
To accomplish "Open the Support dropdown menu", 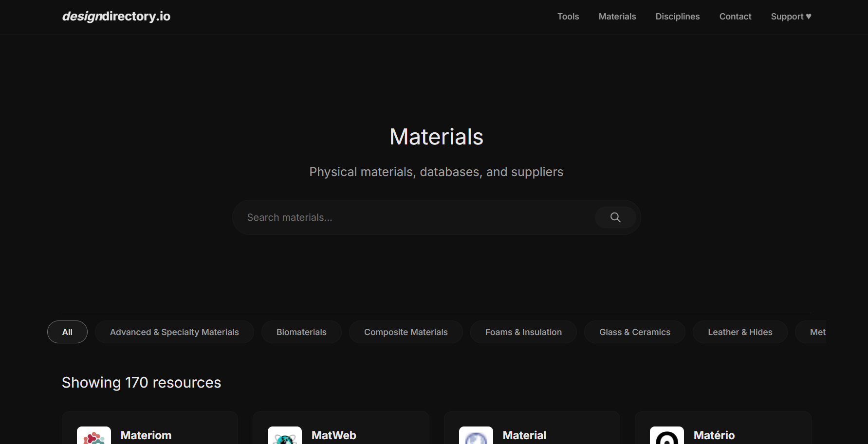I will 791,16.
